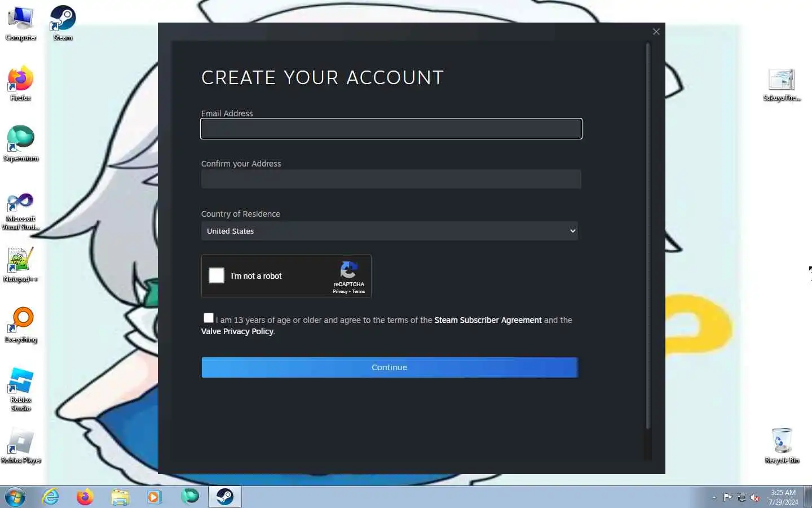812x508 pixels.
Task: Click the reCAPTCHA logo
Action: [x=348, y=270]
